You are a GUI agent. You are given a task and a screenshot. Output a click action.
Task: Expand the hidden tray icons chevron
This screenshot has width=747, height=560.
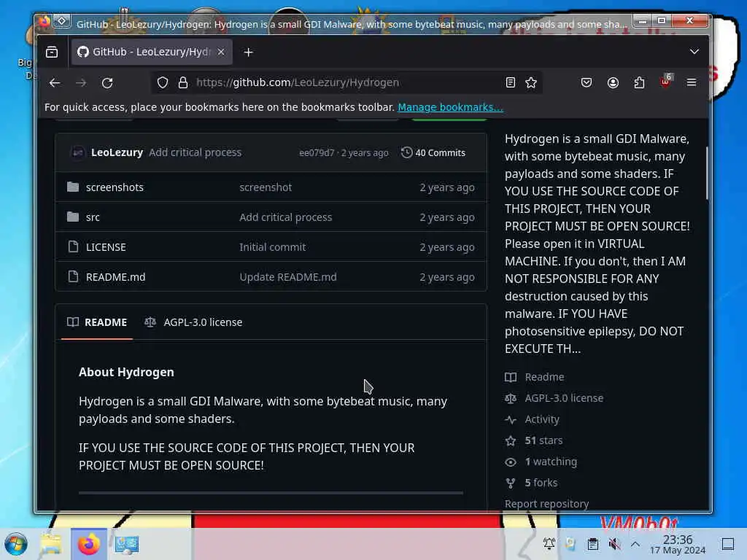(635, 544)
